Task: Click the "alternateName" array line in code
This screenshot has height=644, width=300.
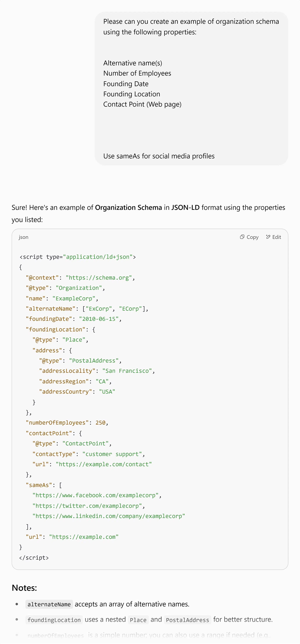Action: pyautogui.click(x=87, y=309)
